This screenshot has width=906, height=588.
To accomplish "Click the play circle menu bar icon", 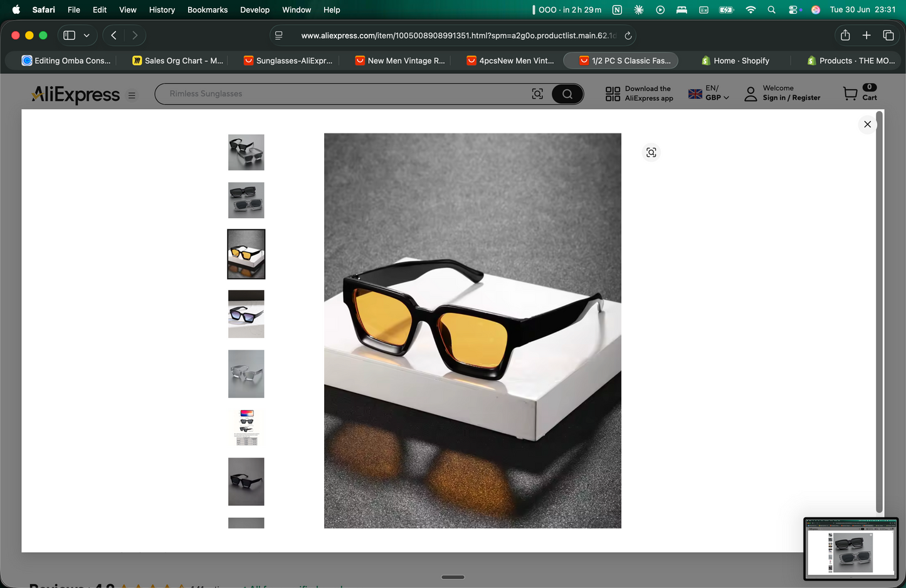I will [x=660, y=9].
